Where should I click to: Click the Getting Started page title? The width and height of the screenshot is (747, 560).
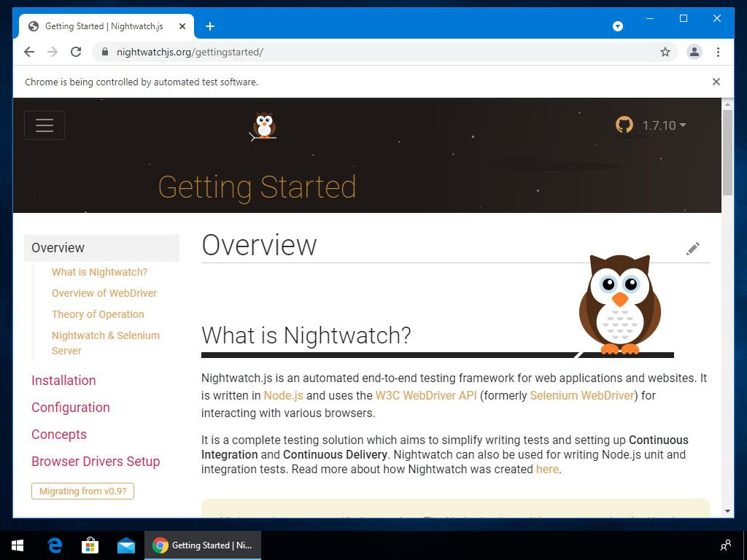pos(258,187)
